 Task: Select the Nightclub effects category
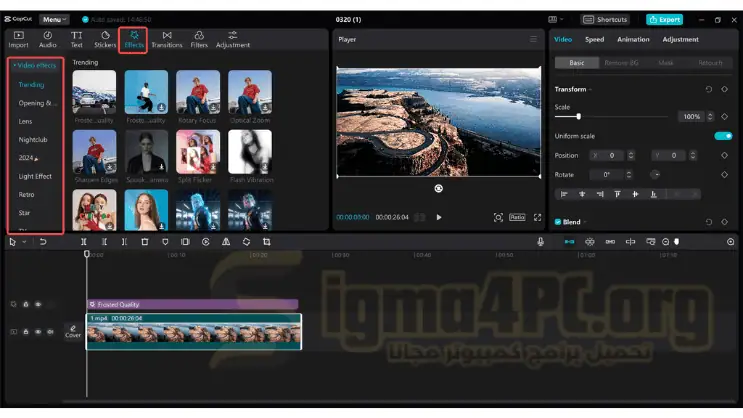point(33,139)
